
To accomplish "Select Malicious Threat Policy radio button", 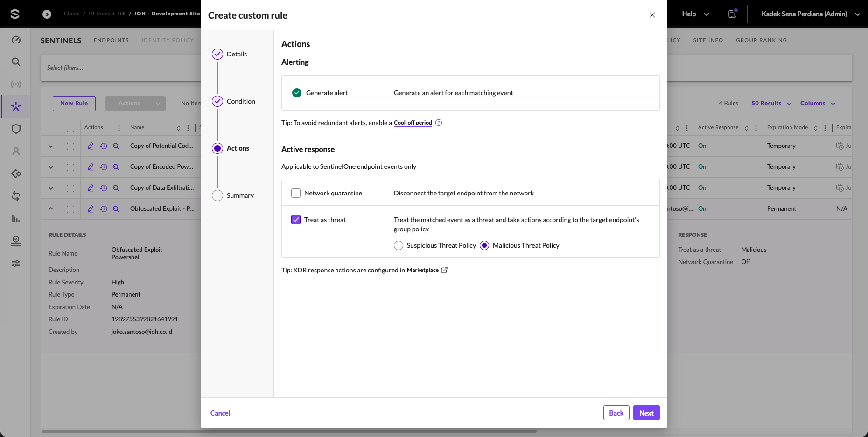I will tap(484, 245).
